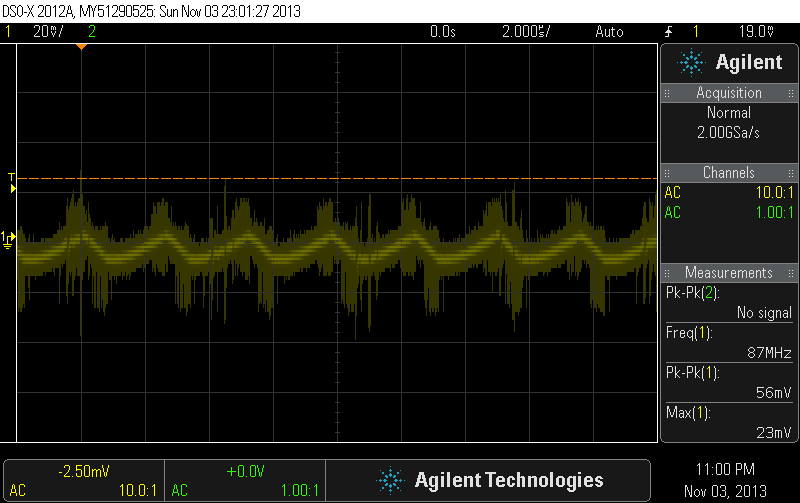Click the trigger level T marker
The height and width of the screenshot is (503, 800).
12,183
